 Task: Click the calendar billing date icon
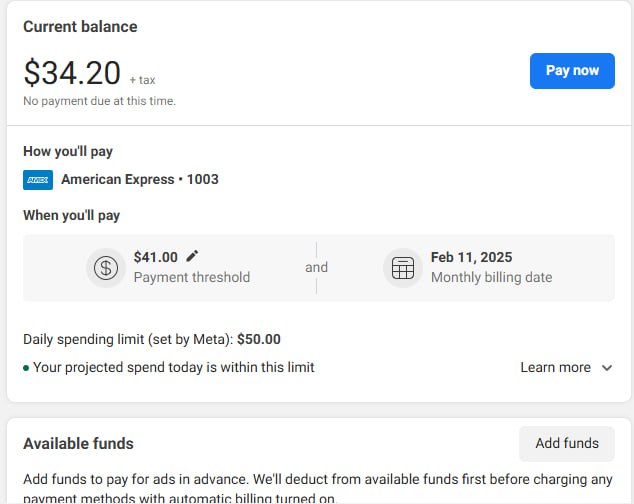402,268
